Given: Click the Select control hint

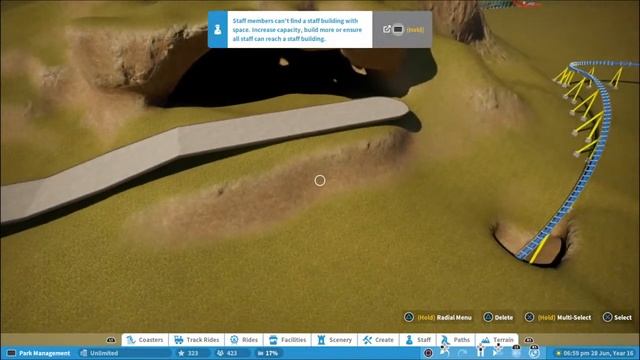Looking at the screenshot, I should pos(618,317).
